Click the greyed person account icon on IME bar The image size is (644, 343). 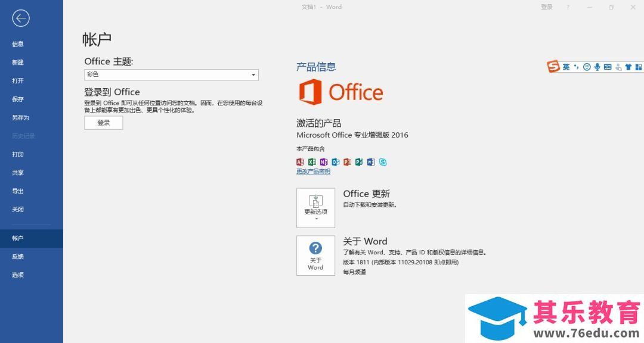618,67
